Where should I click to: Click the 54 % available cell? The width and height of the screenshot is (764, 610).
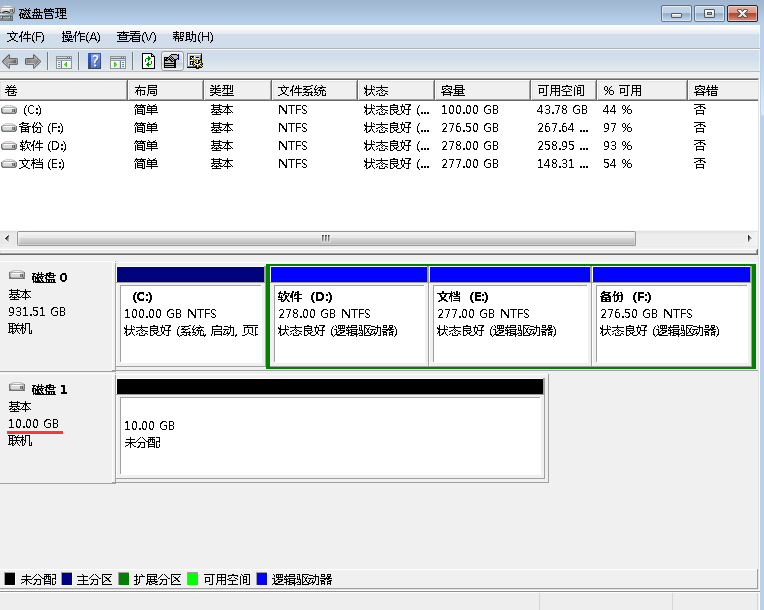[x=617, y=164]
